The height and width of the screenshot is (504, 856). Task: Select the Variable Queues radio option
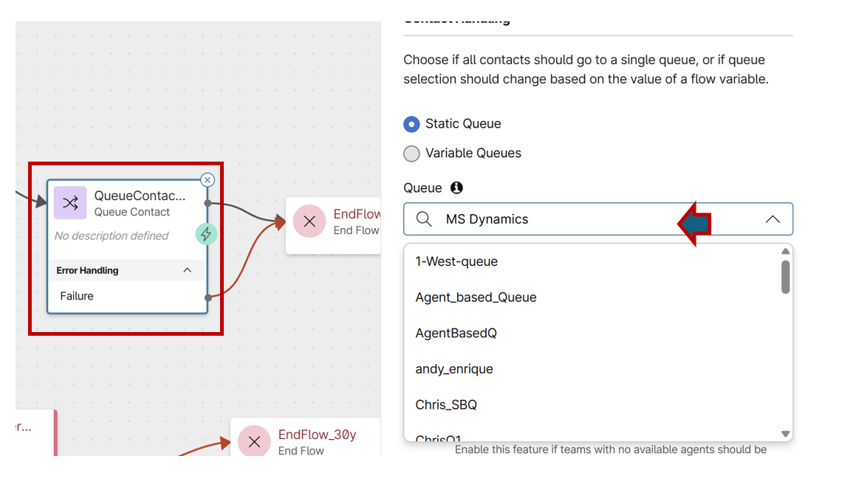[x=411, y=153]
